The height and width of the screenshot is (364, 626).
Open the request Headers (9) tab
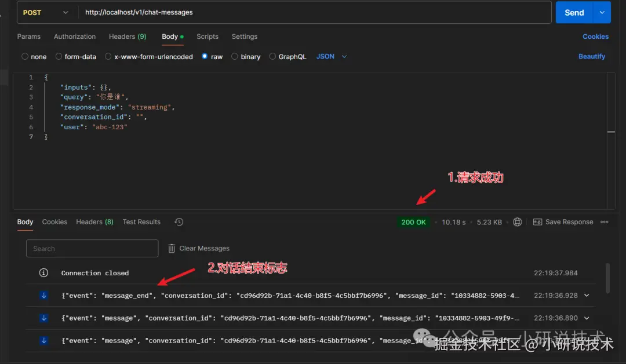(128, 37)
